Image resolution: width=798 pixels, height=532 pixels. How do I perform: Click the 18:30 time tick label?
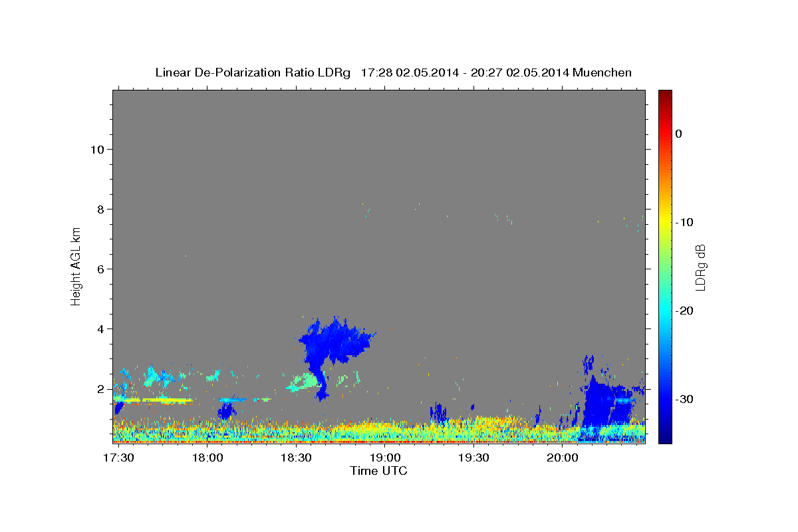click(297, 458)
